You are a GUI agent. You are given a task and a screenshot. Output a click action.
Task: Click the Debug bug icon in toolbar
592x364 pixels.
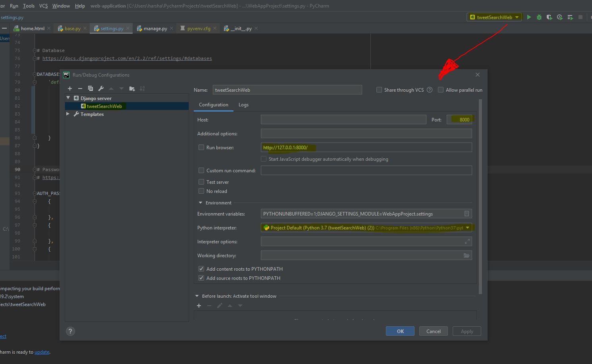tap(539, 17)
